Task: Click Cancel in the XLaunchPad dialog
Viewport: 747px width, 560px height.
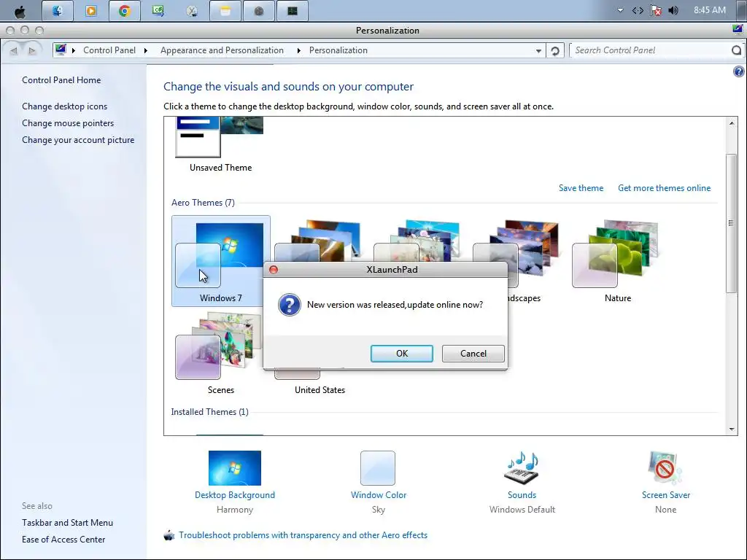Action: click(473, 354)
